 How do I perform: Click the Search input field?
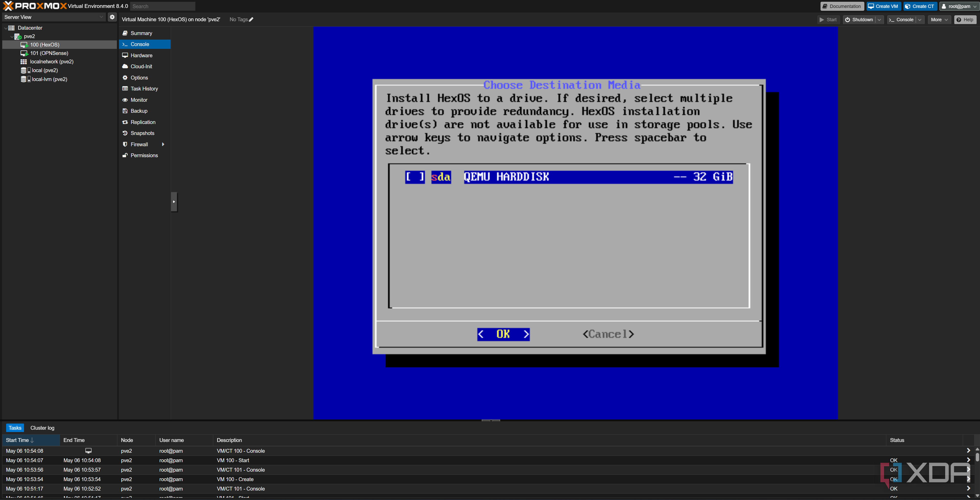click(163, 6)
